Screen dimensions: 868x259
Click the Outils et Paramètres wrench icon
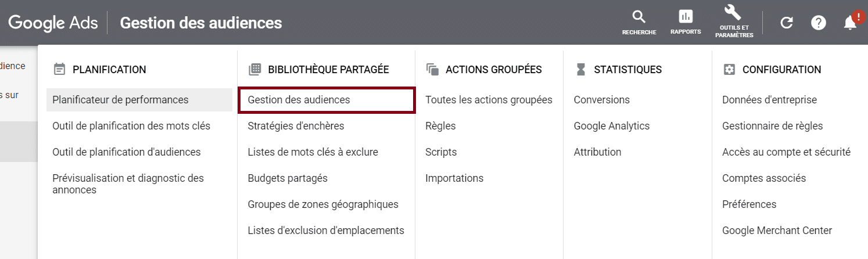point(734,13)
